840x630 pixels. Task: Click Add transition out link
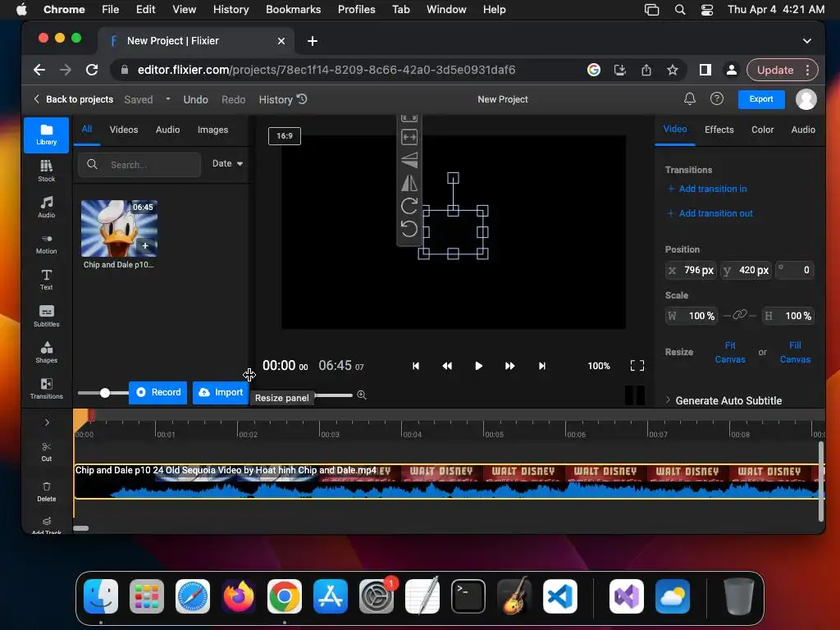[710, 213]
